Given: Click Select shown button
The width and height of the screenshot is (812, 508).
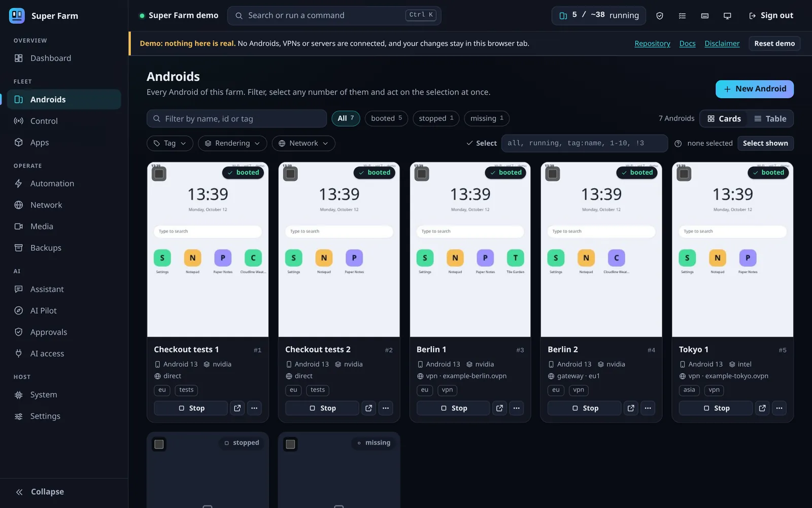Looking at the screenshot, I should point(765,143).
